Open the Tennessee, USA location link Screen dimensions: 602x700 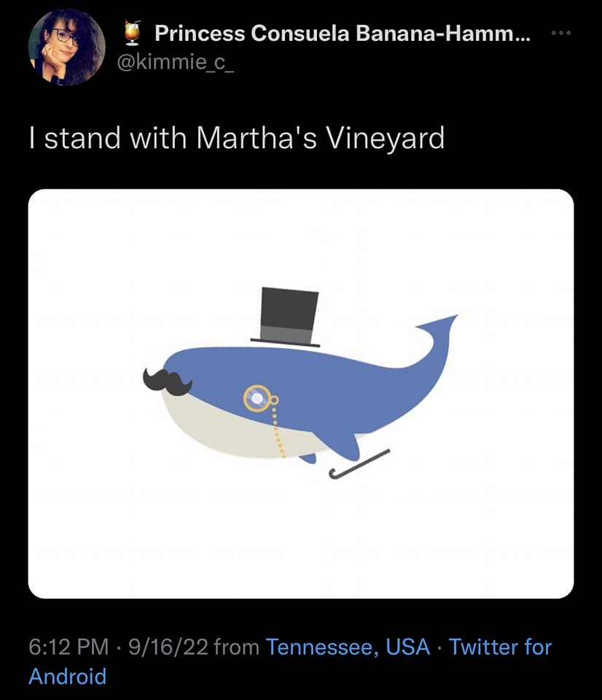click(348, 646)
